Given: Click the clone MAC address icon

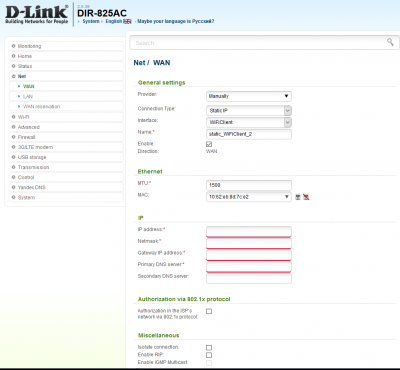Looking at the screenshot, I should tap(298, 197).
